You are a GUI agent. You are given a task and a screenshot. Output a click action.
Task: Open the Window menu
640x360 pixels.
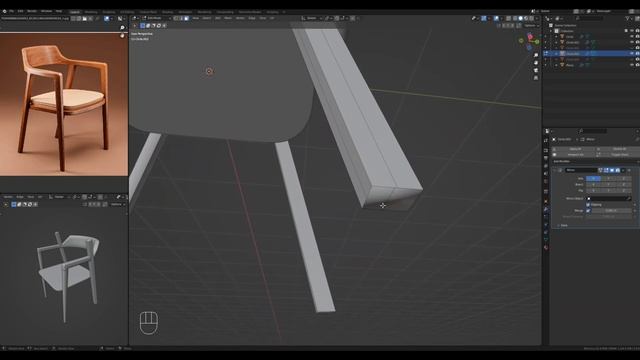[x=47, y=11]
